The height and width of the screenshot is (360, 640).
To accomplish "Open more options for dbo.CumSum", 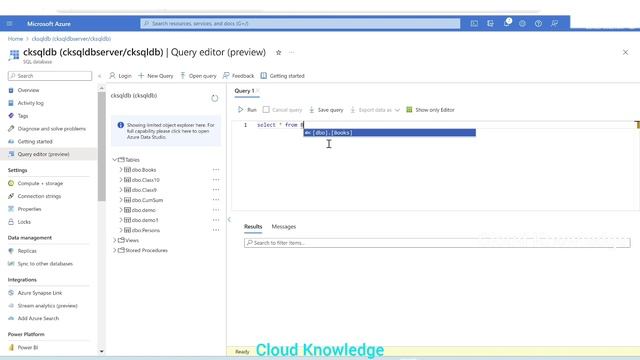I will click(216, 200).
